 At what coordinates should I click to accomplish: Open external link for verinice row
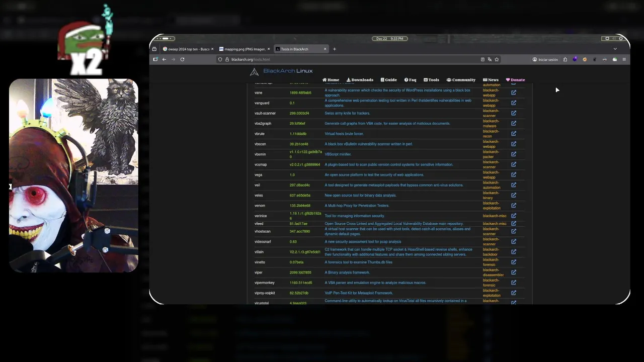(x=514, y=216)
